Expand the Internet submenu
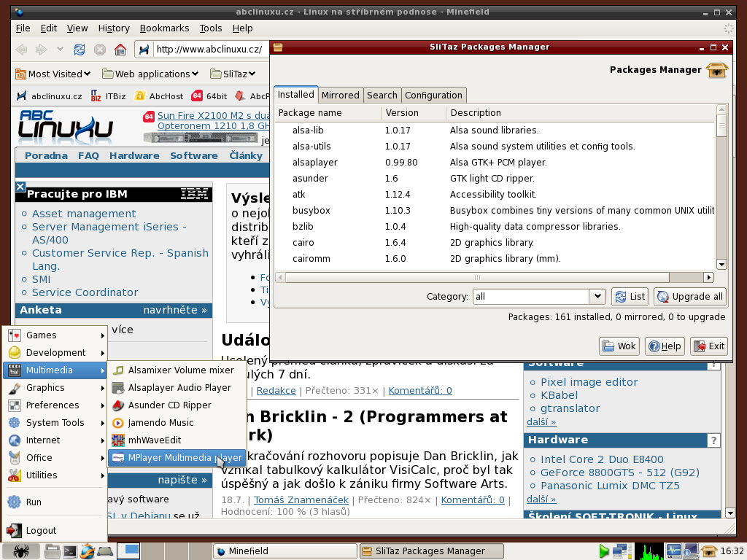 (x=55, y=440)
